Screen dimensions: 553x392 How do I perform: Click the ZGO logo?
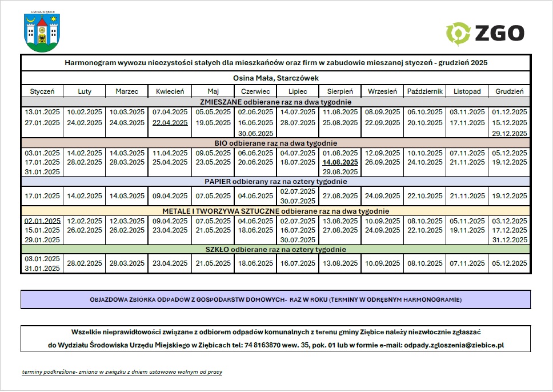point(485,34)
